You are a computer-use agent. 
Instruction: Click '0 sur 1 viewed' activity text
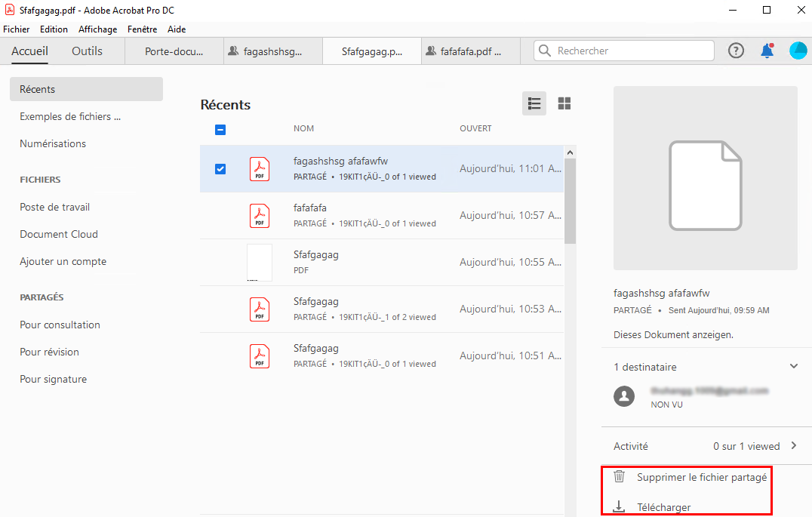click(746, 446)
